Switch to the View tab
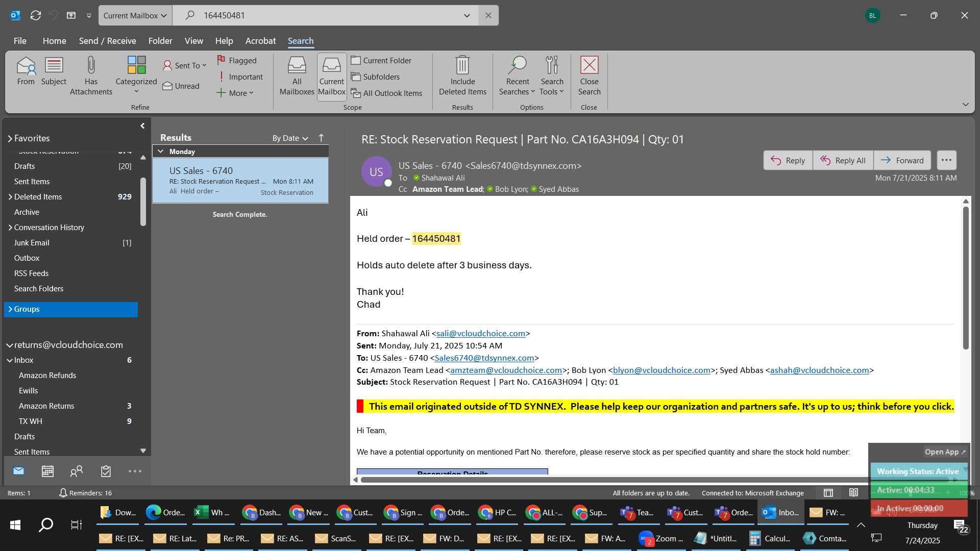The width and height of the screenshot is (980, 551). 193,41
